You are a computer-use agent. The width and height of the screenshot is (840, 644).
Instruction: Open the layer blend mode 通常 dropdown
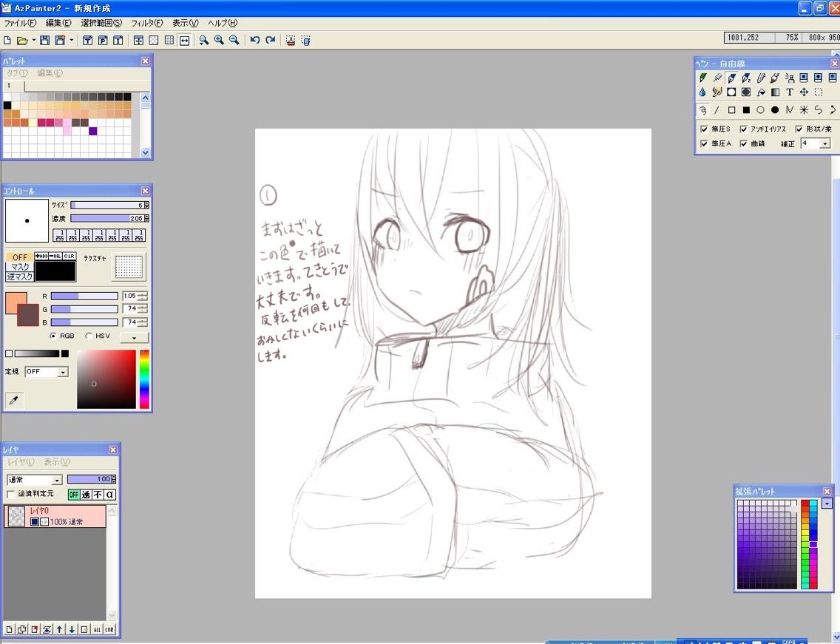(x=57, y=480)
